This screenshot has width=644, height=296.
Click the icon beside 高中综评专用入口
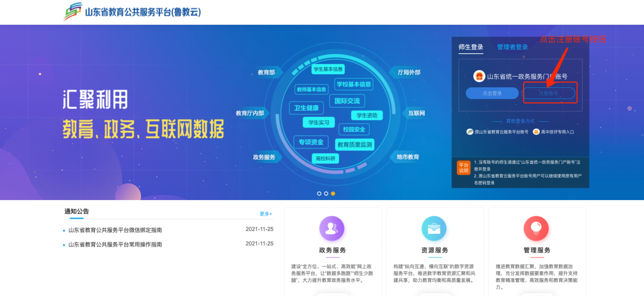pos(536,131)
